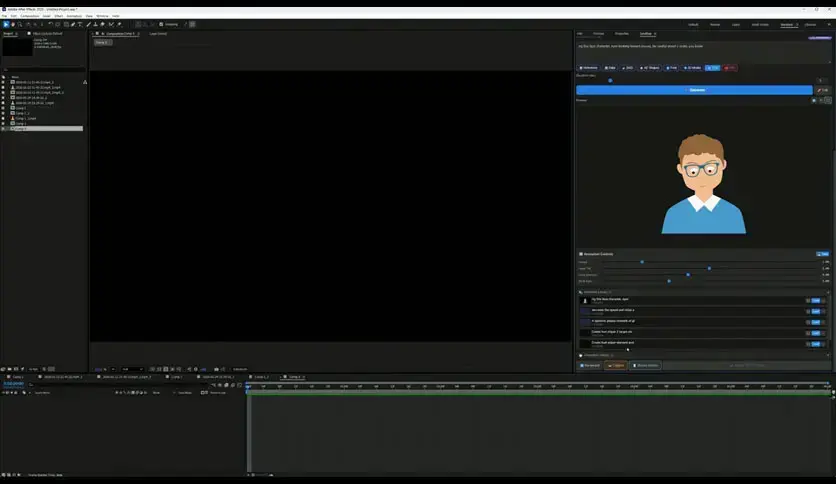This screenshot has width=836, height=484.
Task: Open the Info panel tab
Action: click(x=580, y=34)
